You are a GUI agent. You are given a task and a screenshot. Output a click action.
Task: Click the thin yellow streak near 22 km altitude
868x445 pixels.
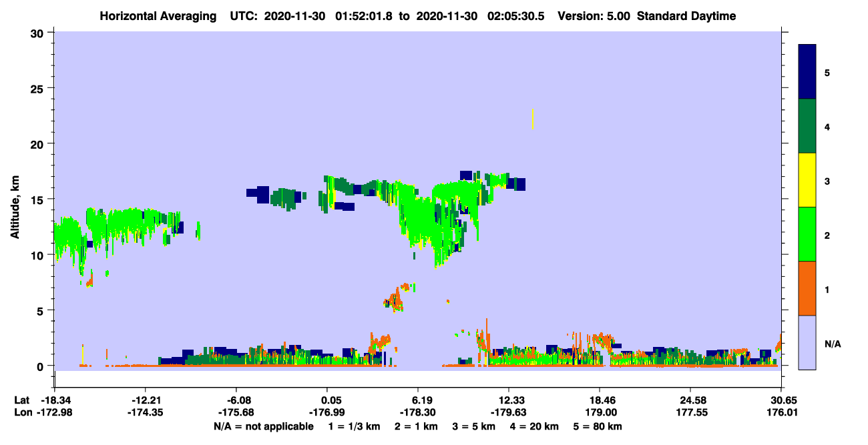coord(533,119)
